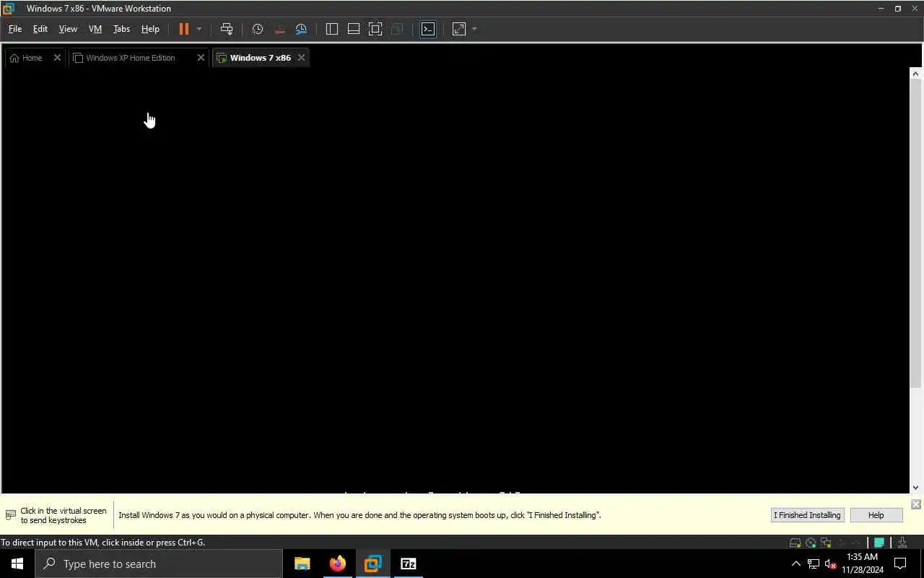Click the vertical scrollbar thumb
The height and width of the screenshot is (578, 924).
pos(915,233)
